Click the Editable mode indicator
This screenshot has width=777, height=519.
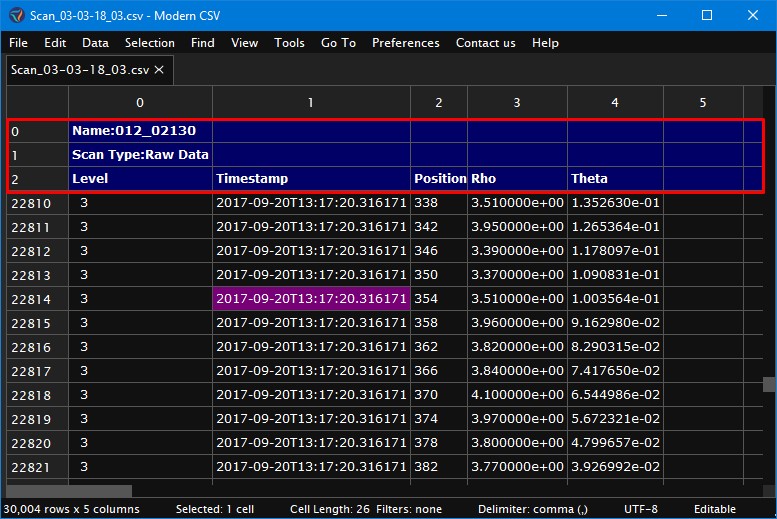coord(715,509)
